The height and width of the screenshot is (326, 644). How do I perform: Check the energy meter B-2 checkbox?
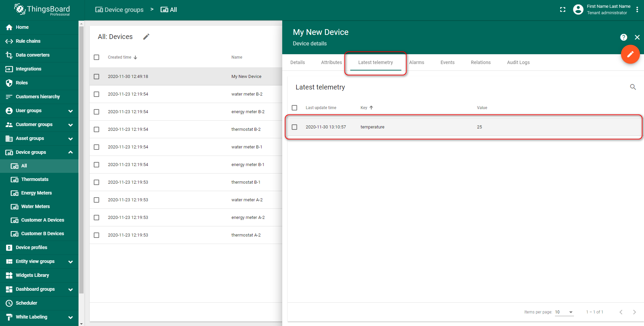(96, 112)
